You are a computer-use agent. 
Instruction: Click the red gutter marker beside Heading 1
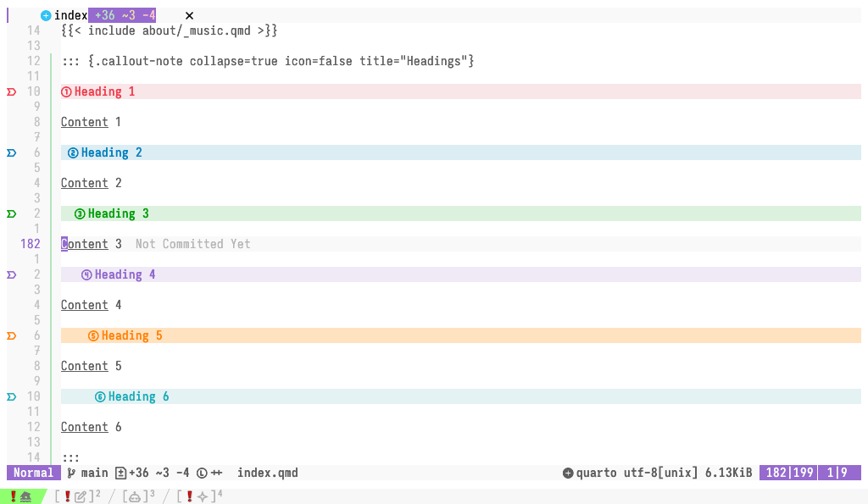(11, 91)
